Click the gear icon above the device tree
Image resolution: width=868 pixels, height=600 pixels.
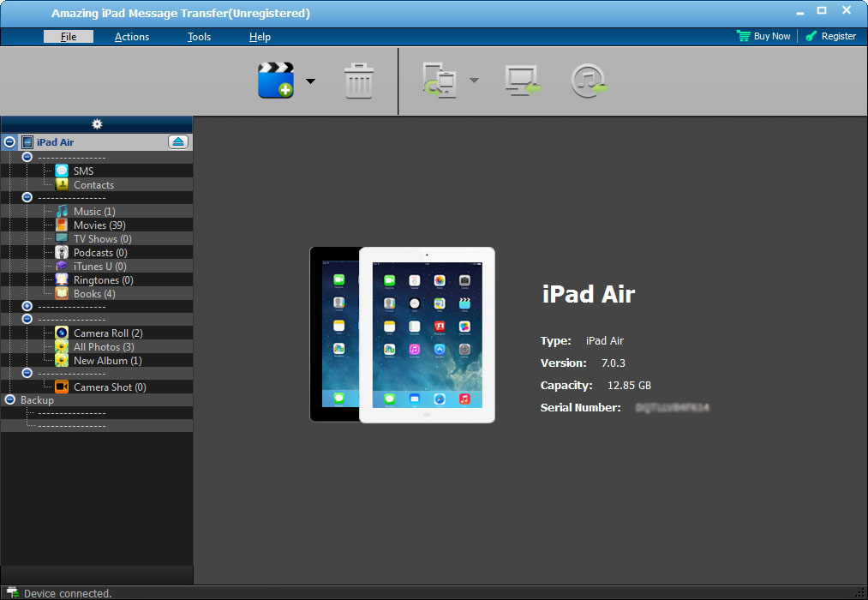[97, 124]
